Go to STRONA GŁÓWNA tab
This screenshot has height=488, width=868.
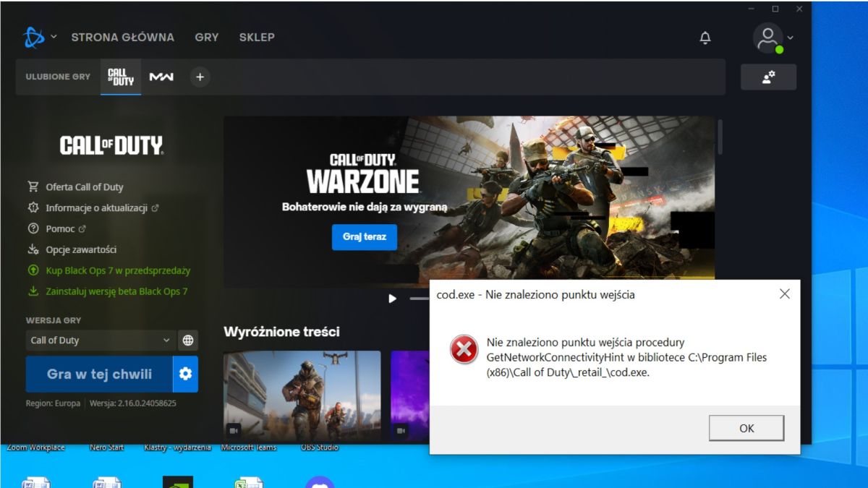point(122,37)
